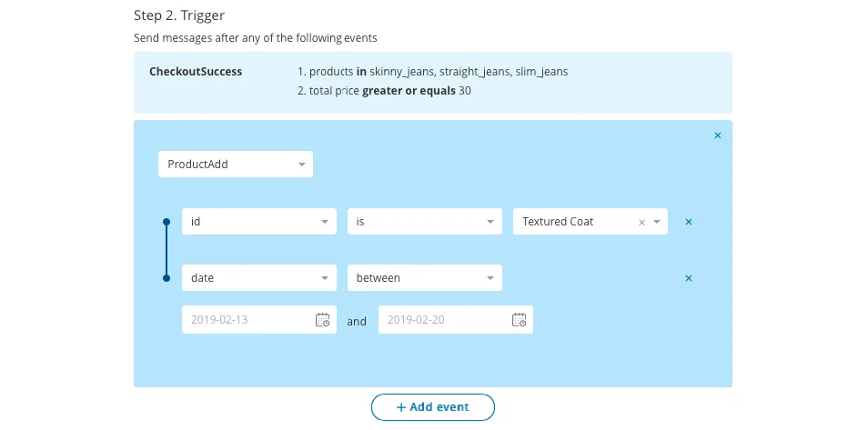Open the ProductAdd event type dropdown

[235, 165]
